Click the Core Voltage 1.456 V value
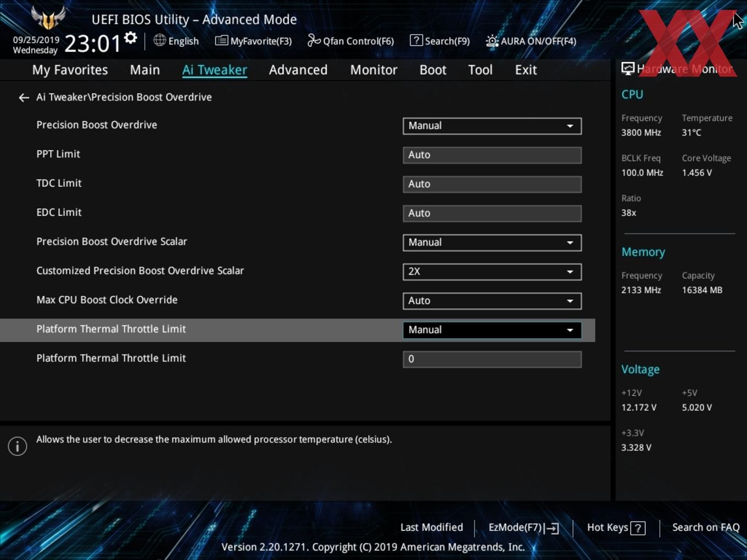The image size is (747, 560). (x=697, y=172)
